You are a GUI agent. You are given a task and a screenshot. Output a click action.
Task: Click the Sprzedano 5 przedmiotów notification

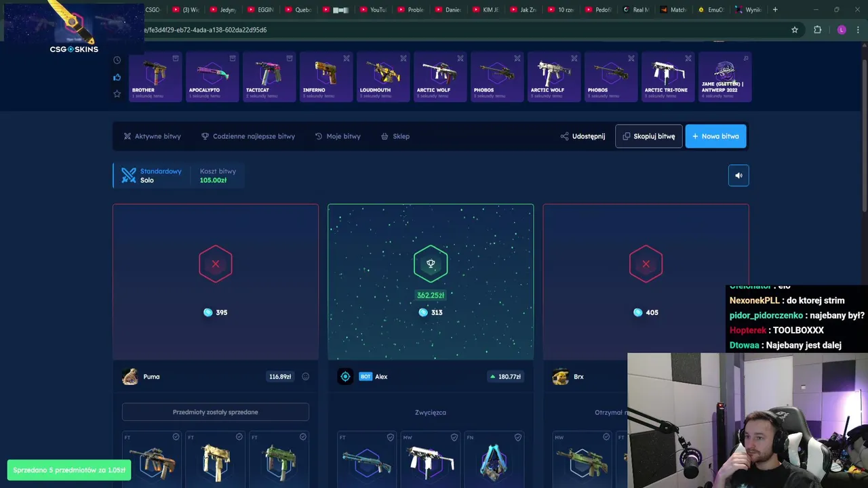pos(69,470)
